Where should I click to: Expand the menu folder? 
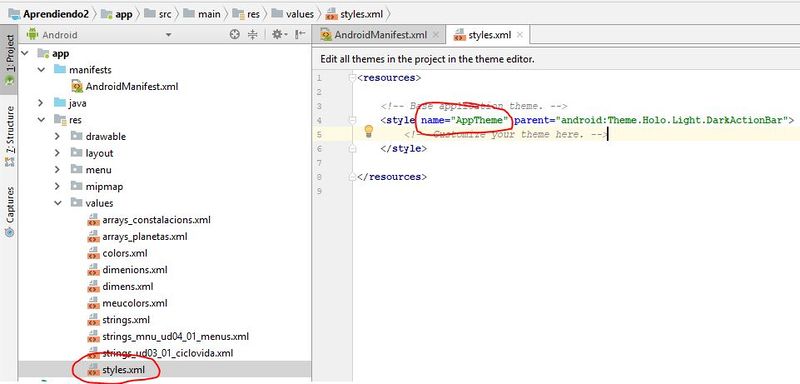point(58,169)
